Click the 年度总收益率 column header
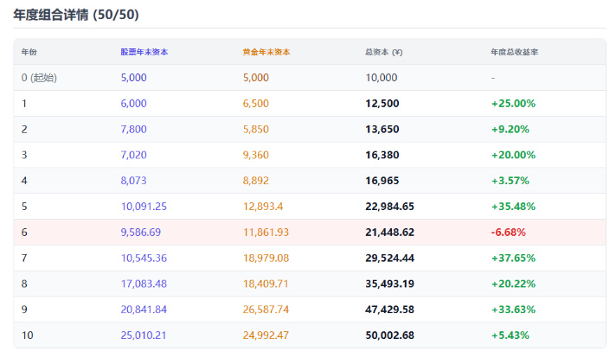The image size is (616, 364). [x=514, y=52]
